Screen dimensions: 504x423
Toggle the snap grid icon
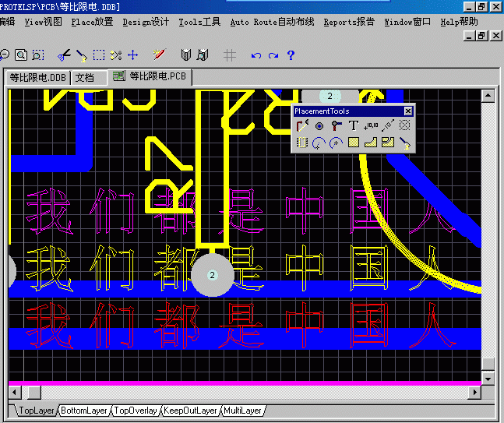click(x=229, y=55)
